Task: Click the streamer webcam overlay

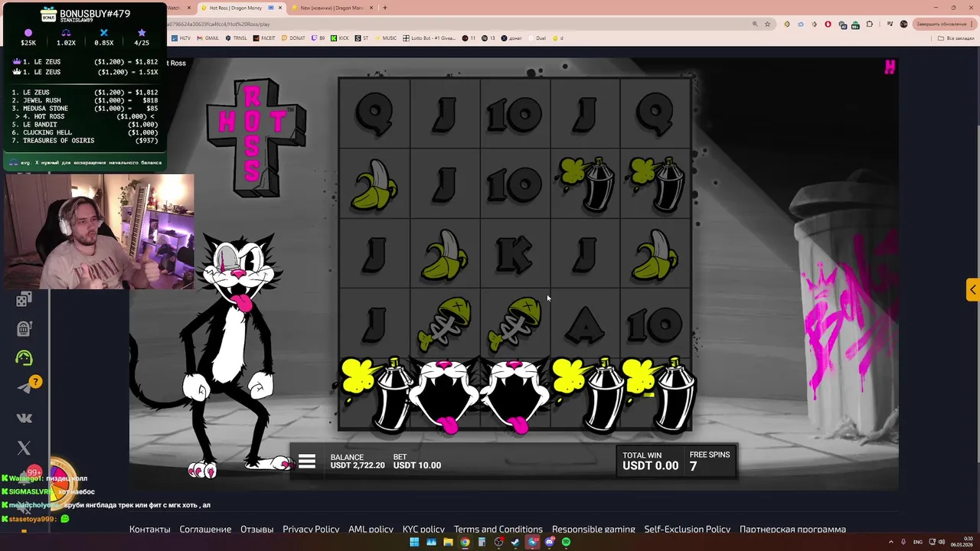Action: click(100, 231)
